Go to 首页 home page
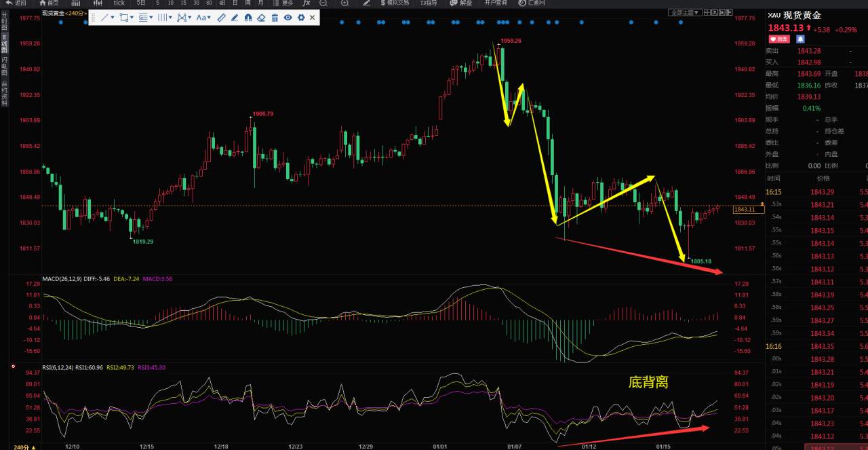This screenshot has height=450, width=868. [x=49, y=3]
